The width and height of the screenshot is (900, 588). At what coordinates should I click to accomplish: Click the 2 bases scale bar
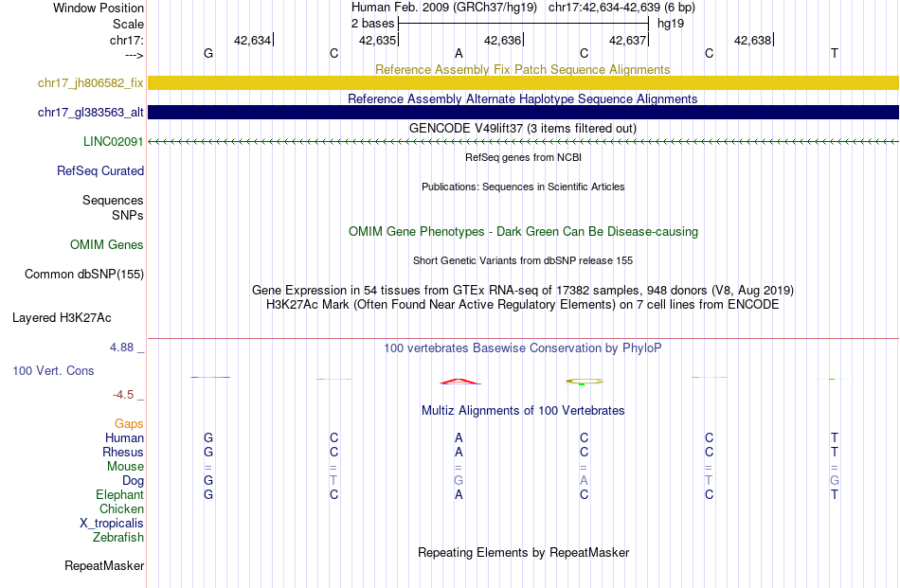(x=523, y=24)
